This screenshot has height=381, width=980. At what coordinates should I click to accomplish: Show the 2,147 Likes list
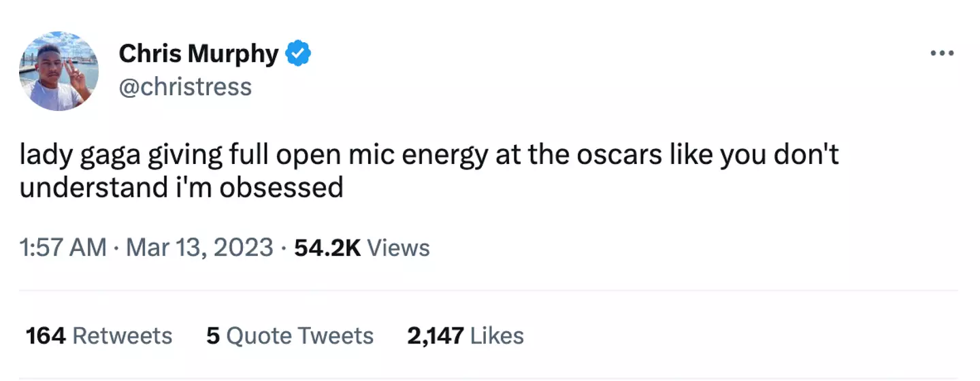pos(465,335)
